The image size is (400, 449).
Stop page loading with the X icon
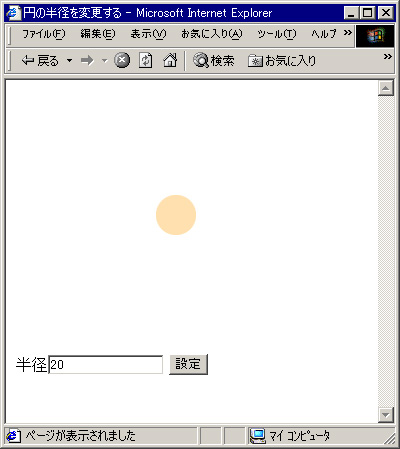(122, 61)
